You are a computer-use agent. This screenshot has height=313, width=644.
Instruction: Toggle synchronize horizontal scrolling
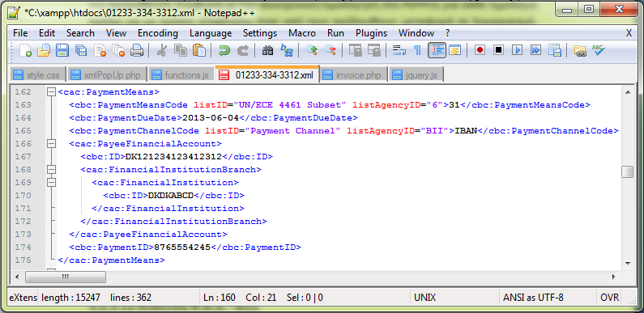click(x=374, y=50)
